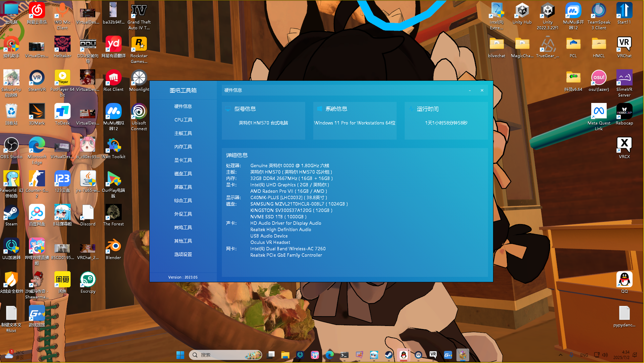The width and height of the screenshot is (644, 363).
Task: Select 内存工具 in toolbox sidebar
Action: tap(183, 147)
